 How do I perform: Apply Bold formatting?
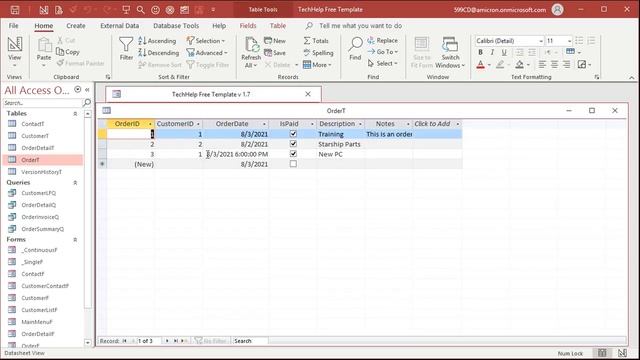tap(480, 52)
